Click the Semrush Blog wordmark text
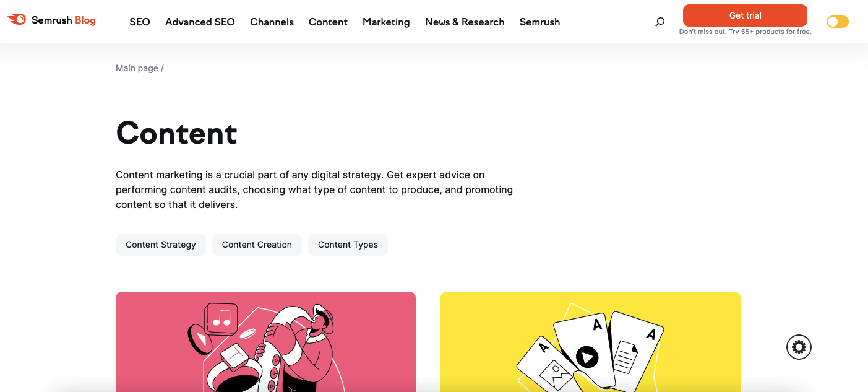The width and height of the screenshot is (868, 392). point(64,20)
